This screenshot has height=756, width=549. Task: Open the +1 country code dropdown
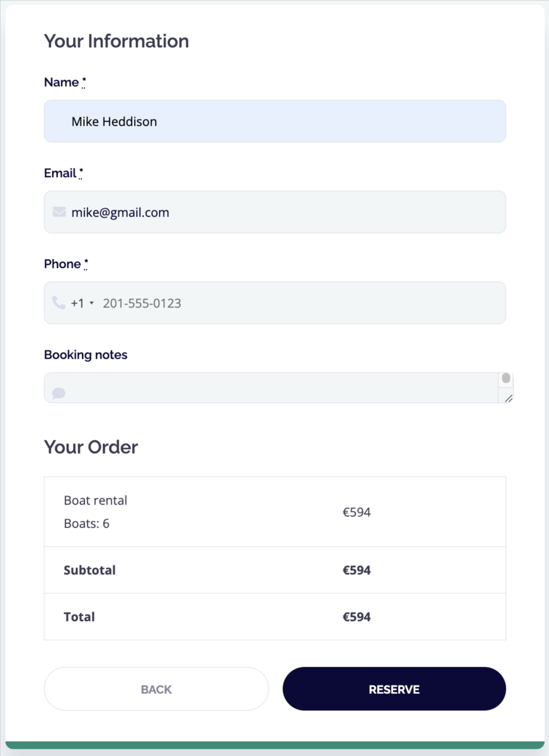[x=83, y=303]
